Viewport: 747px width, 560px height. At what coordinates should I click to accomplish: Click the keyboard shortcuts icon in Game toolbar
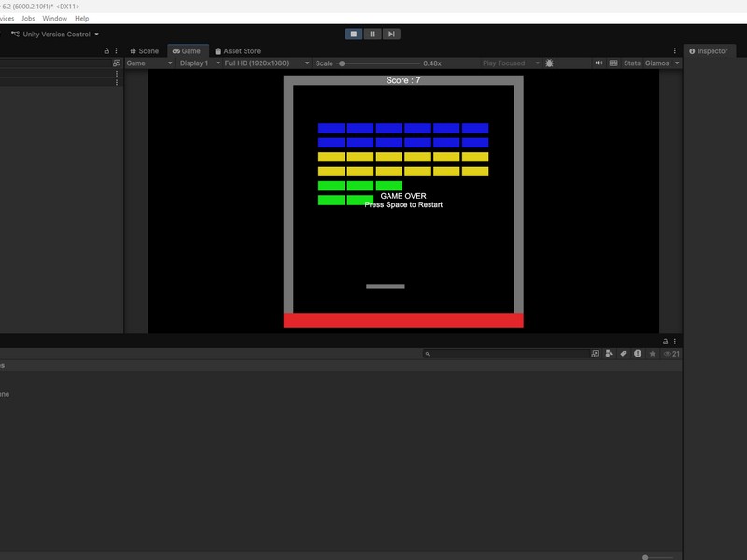(x=613, y=63)
